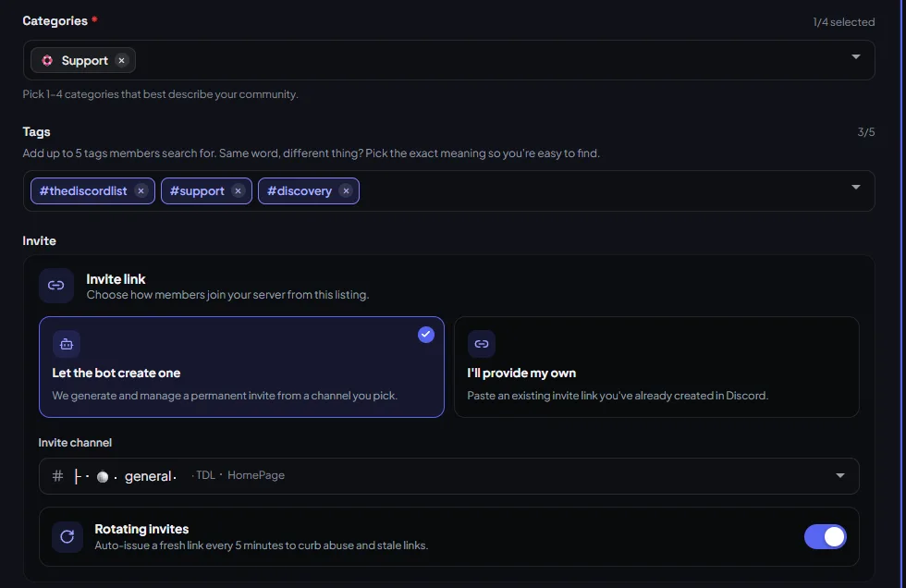
Task: Open the Tags dropdown arrow
Action: point(856,187)
